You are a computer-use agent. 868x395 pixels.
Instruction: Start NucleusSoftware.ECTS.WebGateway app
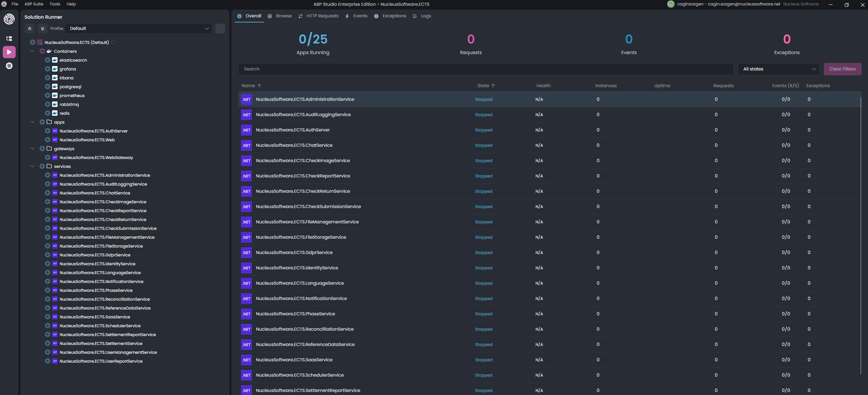point(48,158)
